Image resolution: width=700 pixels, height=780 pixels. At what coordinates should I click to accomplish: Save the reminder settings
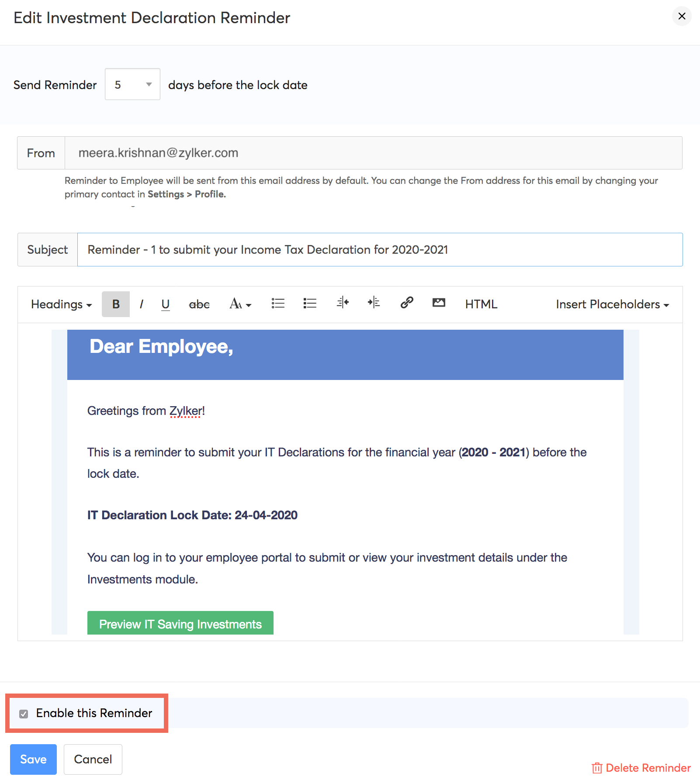33,759
